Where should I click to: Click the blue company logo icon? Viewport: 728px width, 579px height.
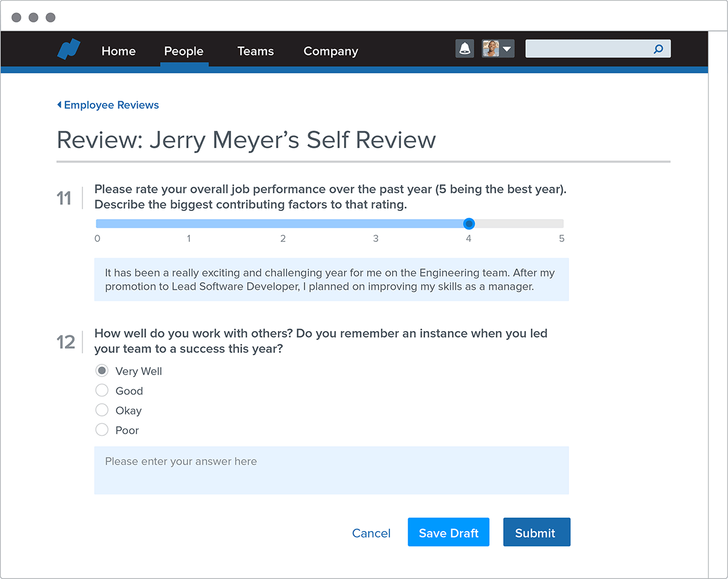tap(69, 50)
